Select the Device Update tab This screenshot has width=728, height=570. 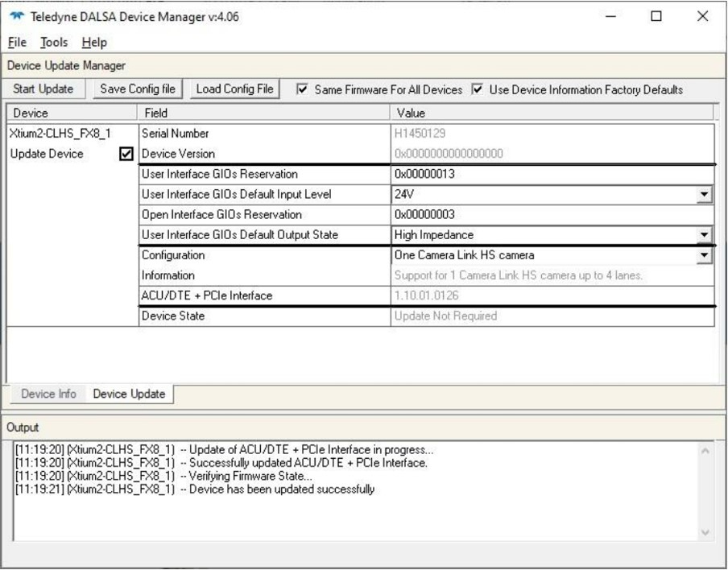pyautogui.click(x=129, y=394)
